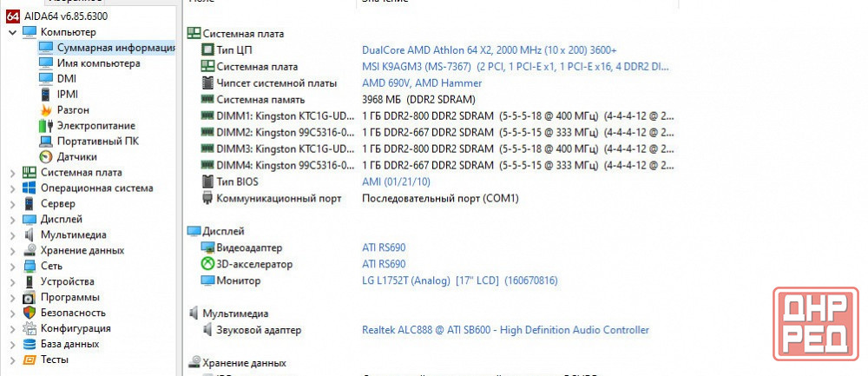Viewport: 868px width, 376px height.
Task: Expand the Сервер tree node
Action: (x=13, y=204)
